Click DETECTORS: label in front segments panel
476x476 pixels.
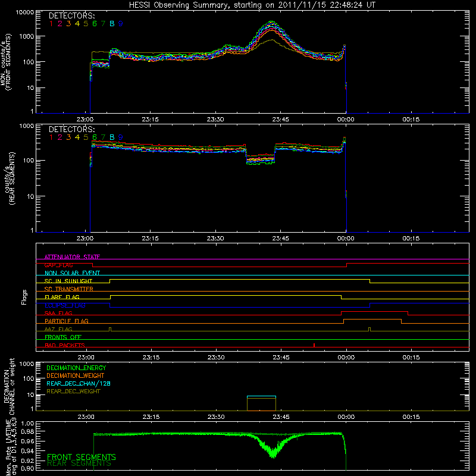71,15
